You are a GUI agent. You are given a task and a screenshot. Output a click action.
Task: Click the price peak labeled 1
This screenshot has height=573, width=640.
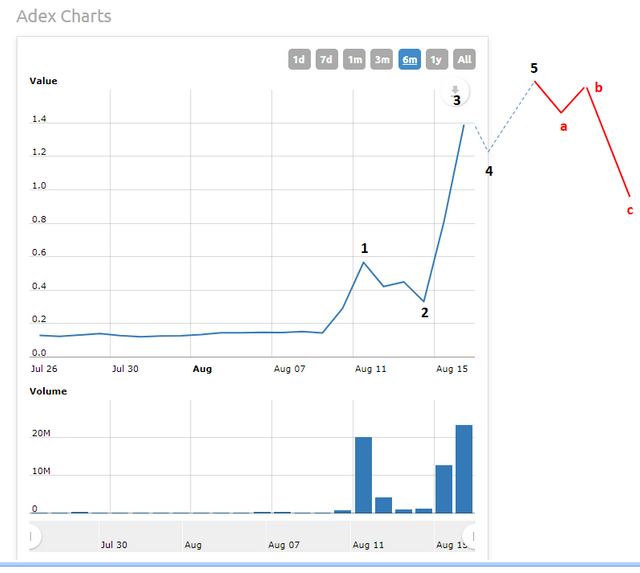tap(364, 262)
